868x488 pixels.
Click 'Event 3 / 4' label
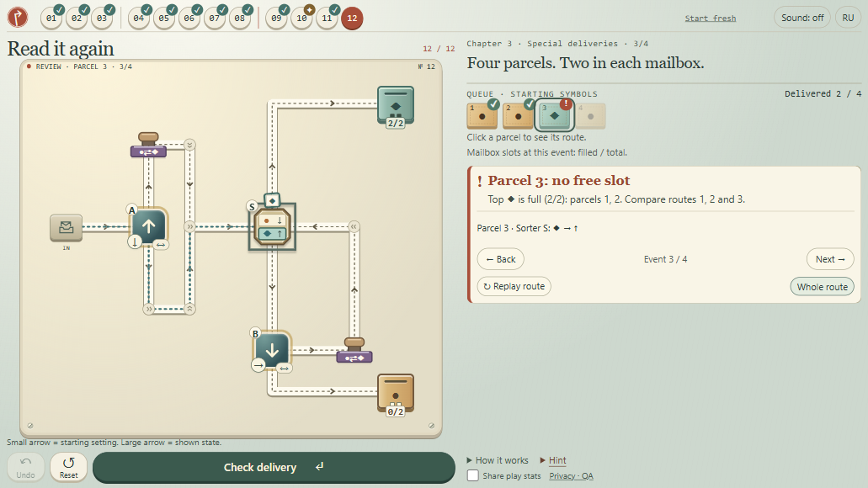[x=665, y=259]
